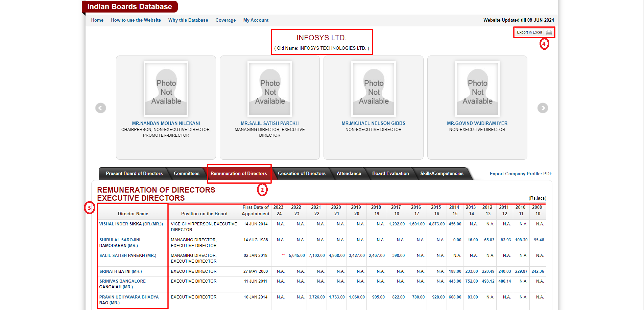The width and height of the screenshot is (644, 310).
Task: Select the Remuneration of Directors tab
Action: pyautogui.click(x=239, y=174)
